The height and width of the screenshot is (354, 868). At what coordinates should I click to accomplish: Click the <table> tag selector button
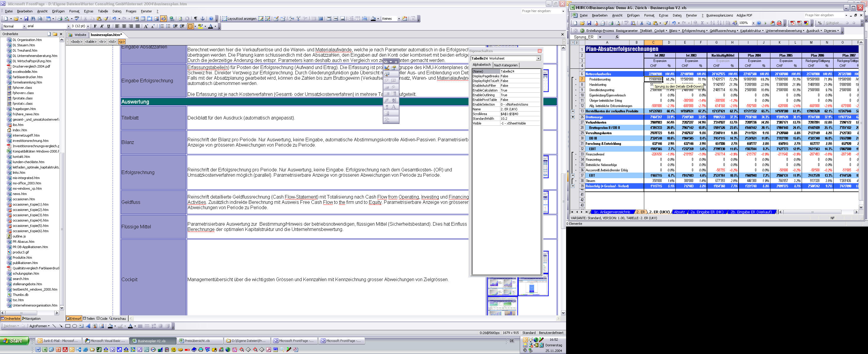pyautogui.click(x=91, y=42)
